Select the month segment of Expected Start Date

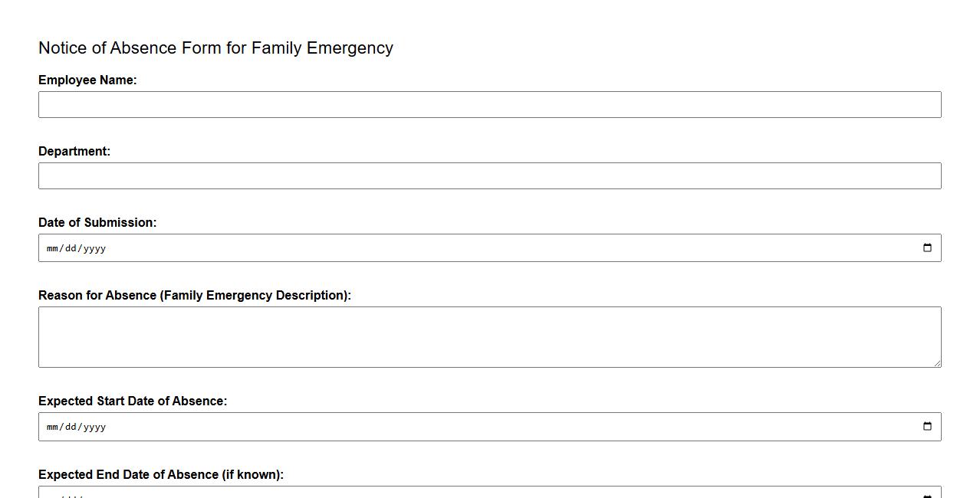52,426
